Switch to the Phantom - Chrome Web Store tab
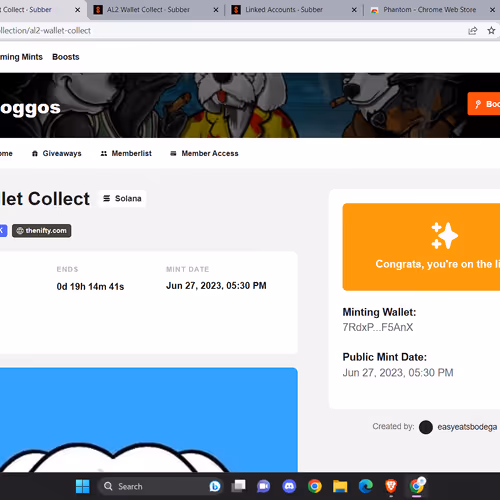Viewport: 500px width, 500px height. (430, 10)
